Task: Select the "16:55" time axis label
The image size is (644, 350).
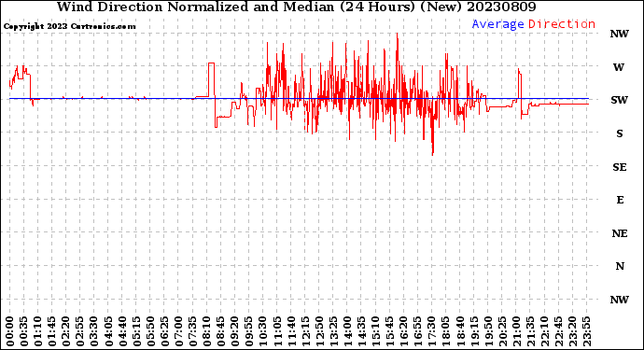Action: [x=418, y=331]
